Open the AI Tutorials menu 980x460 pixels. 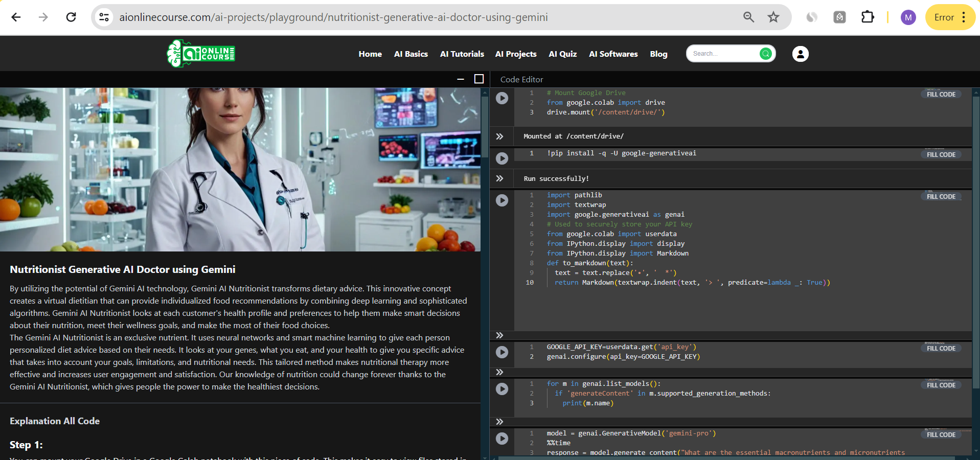(x=462, y=54)
